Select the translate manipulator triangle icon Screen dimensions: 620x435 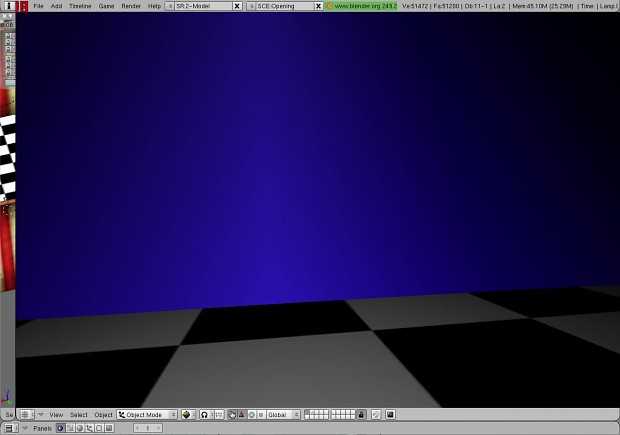[x=242, y=414]
